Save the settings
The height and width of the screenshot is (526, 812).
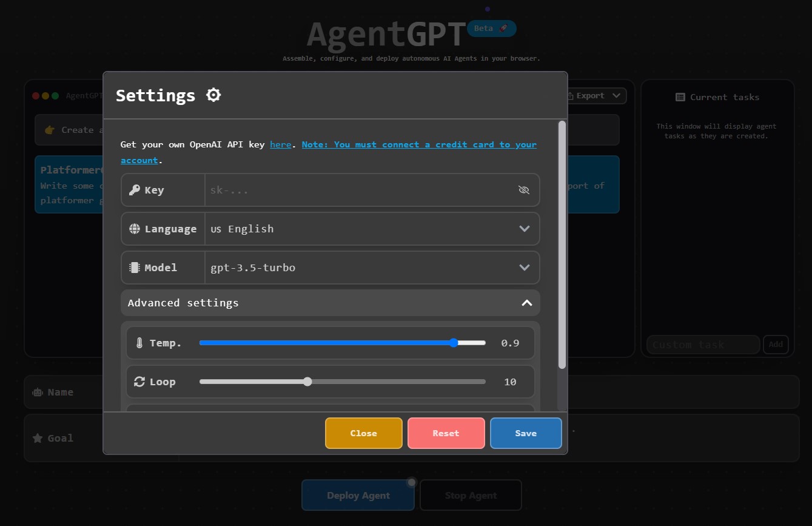[526, 433]
